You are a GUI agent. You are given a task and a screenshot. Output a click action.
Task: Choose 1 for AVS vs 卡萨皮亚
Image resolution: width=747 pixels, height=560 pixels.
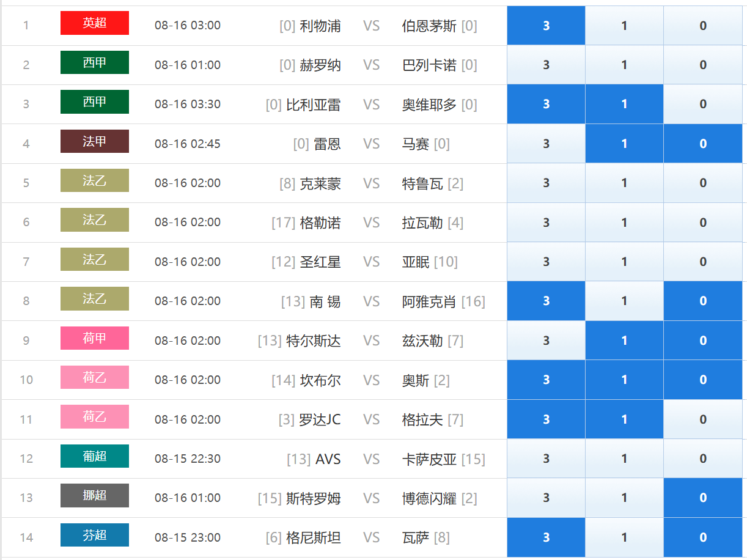pyautogui.click(x=624, y=459)
